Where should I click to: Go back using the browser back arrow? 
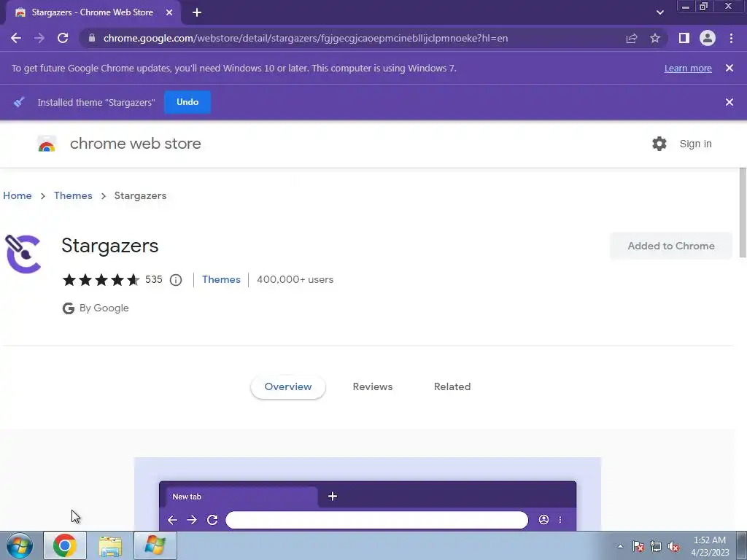point(16,38)
